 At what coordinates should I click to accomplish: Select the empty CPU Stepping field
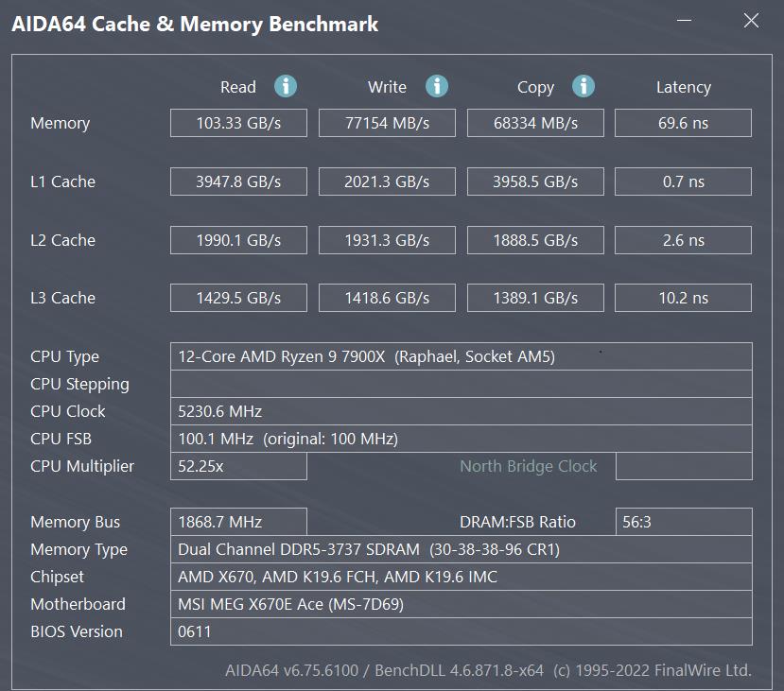click(x=461, y=384)
